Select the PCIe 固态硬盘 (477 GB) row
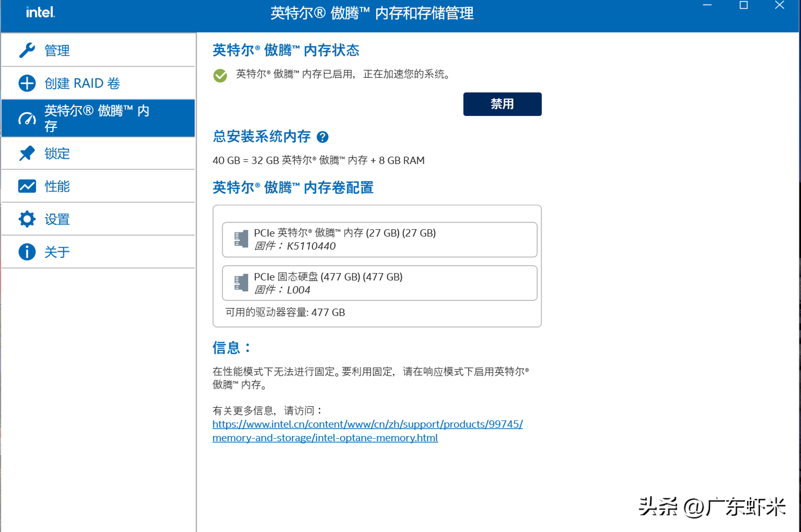The width and height of the screenshot is (801, 532). 379,283
